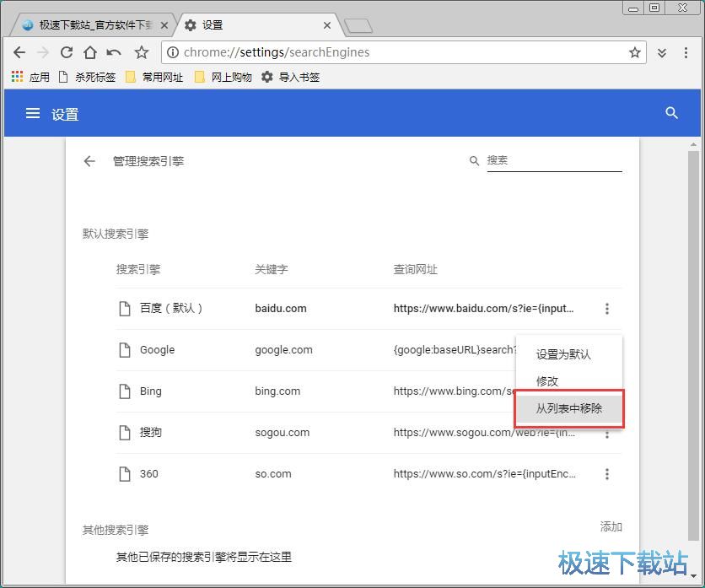Choose 设置为默认 in context menu
The width and height of the screenshot is (705, 588).
click(569, 354)
